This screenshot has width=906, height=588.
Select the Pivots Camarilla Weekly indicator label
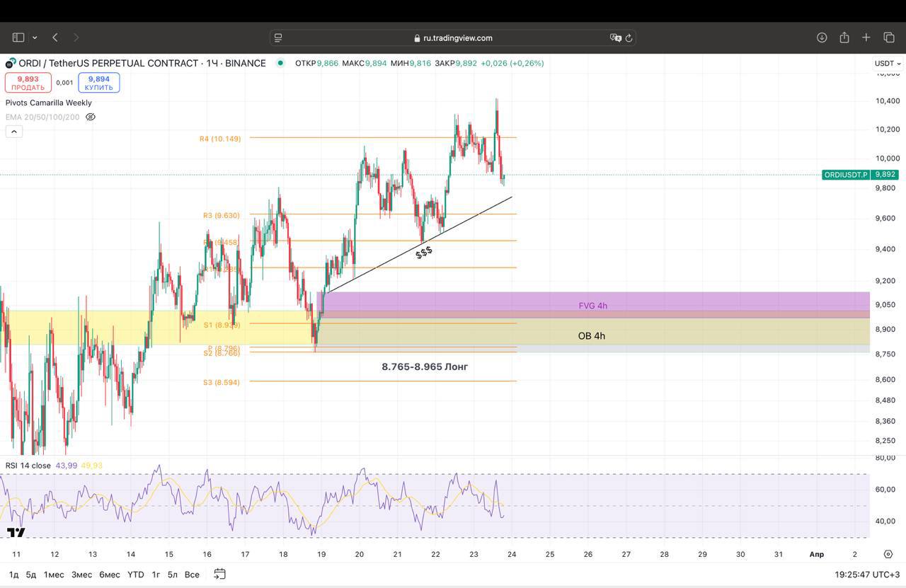click(49, 103)
